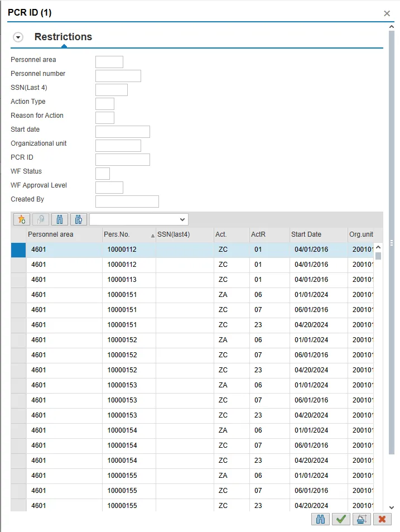The width and height of the screenshot is (400, 532).
Task: Select row selector for Pers.No. 10000113
Action: click(x=19, y=280)
